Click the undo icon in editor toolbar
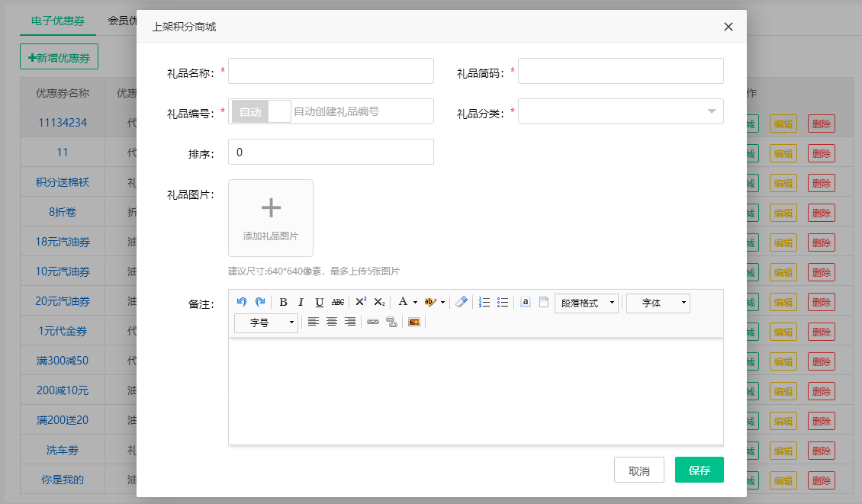The image size is (862, 504). 242,303
